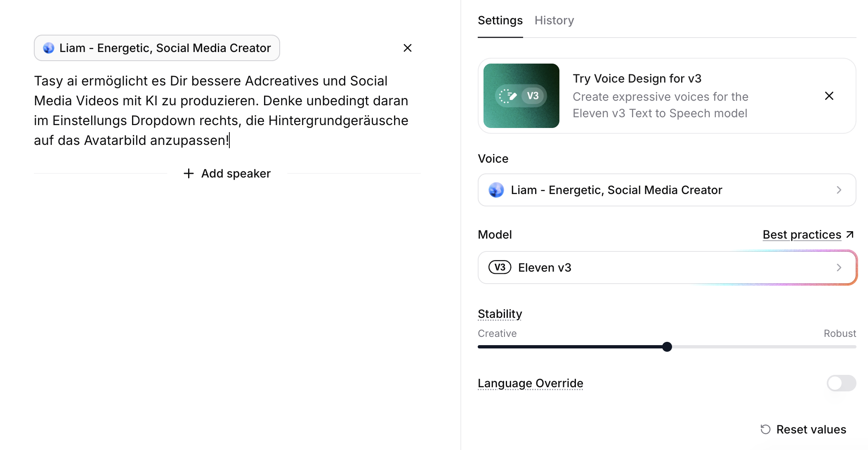Switch to the History tab
Image resolution: width=868 pixels, height=450 pixels.
[x=554, y=20]
